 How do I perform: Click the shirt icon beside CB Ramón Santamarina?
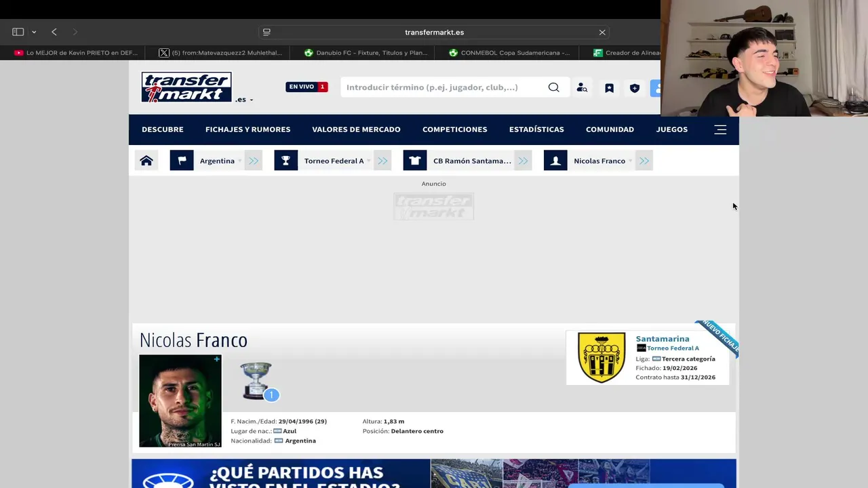(415, 161)
